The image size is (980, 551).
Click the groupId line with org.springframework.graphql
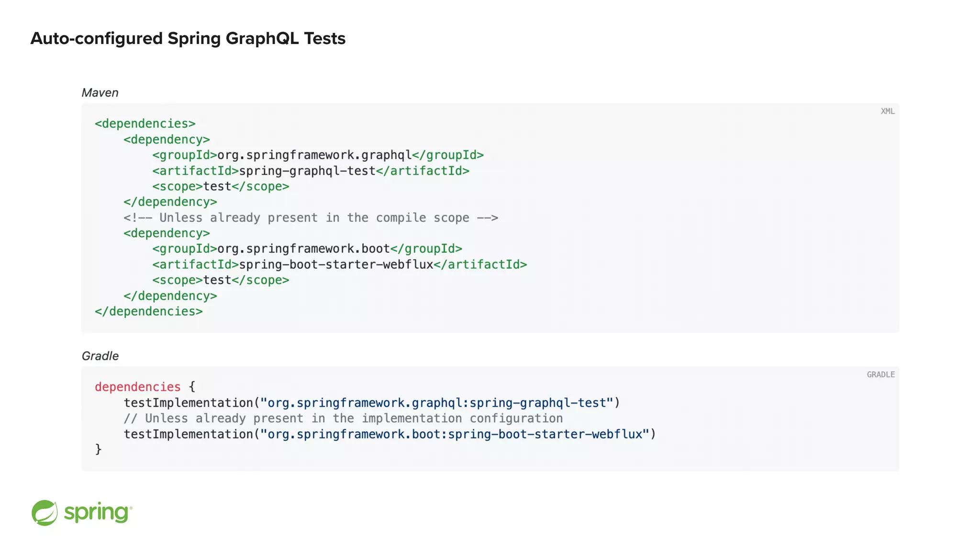pyautogui.click(x=318, y=155)
